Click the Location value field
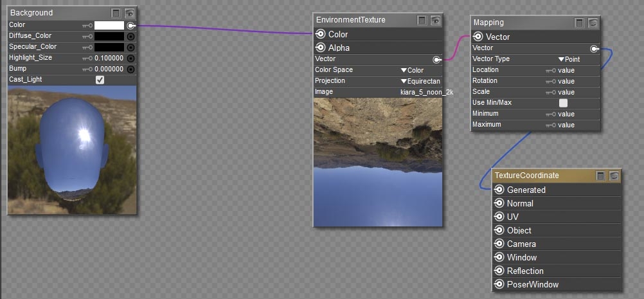Screen dimensions: 644x299 [x=566, y=71]
